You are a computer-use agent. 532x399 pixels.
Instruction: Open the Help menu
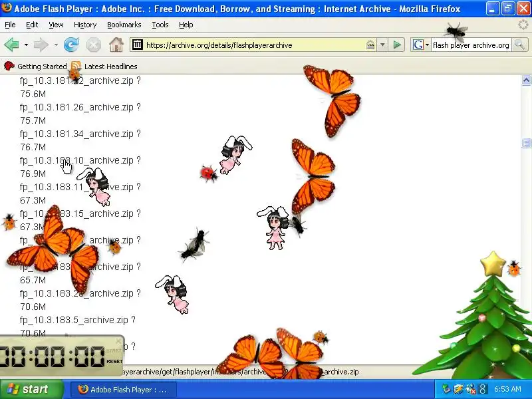[x=186, y=25]
